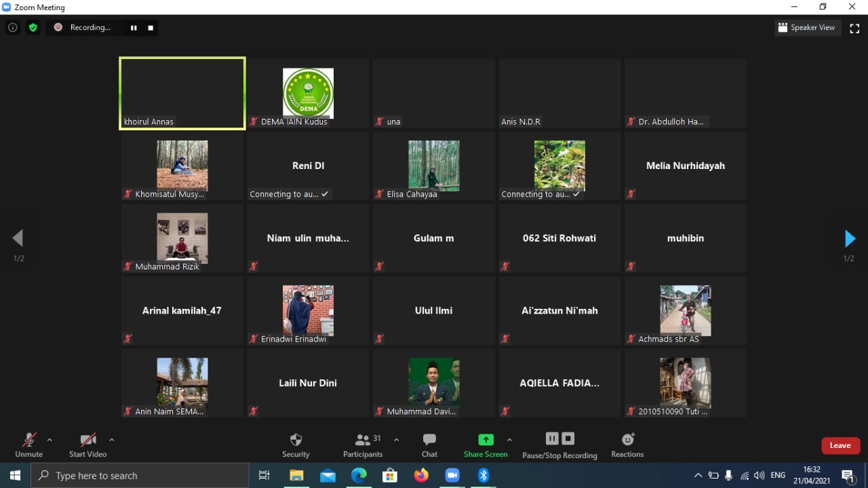Expand the Share Screen options arrow
The image size is (868, 488).
point(509,439)
